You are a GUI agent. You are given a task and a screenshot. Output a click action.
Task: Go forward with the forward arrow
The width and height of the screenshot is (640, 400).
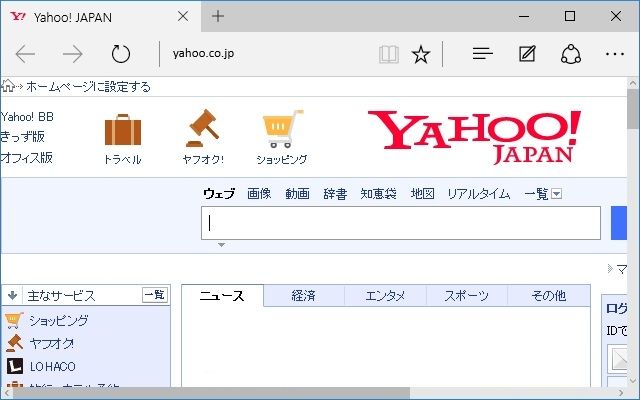click(x=73, y=54)
